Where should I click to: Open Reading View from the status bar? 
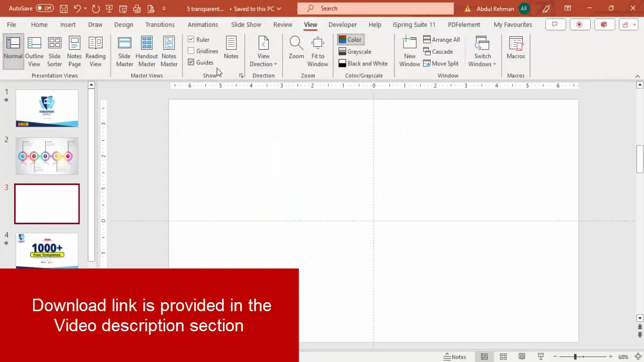[522, 356]
